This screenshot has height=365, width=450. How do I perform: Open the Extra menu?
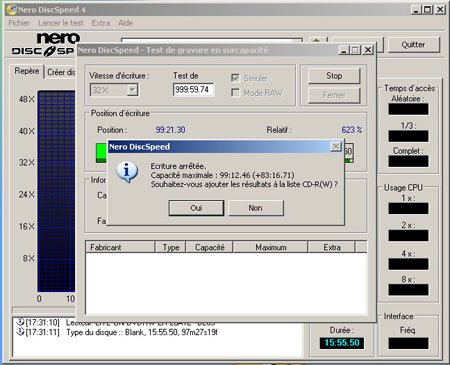(x=101, y=23)
